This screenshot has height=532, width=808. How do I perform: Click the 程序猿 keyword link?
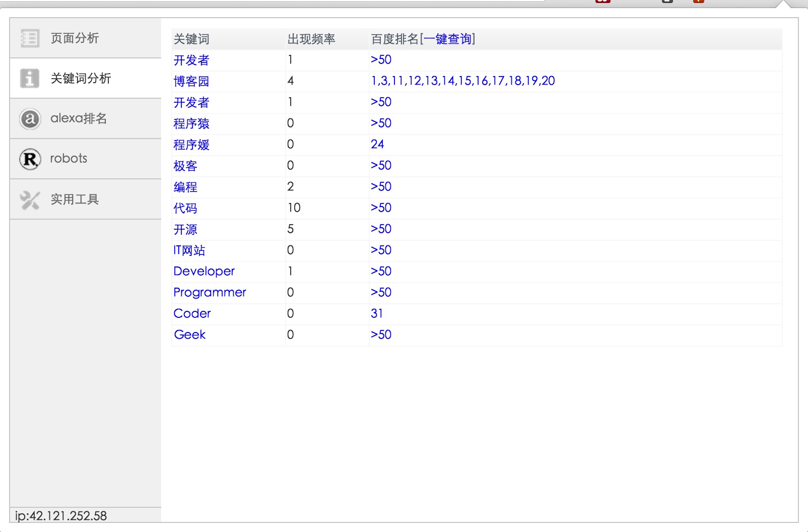pos(191,123)
